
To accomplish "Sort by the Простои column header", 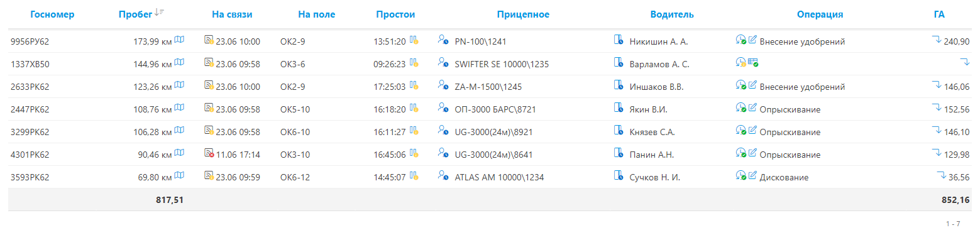I will click(x=395, y=14).
